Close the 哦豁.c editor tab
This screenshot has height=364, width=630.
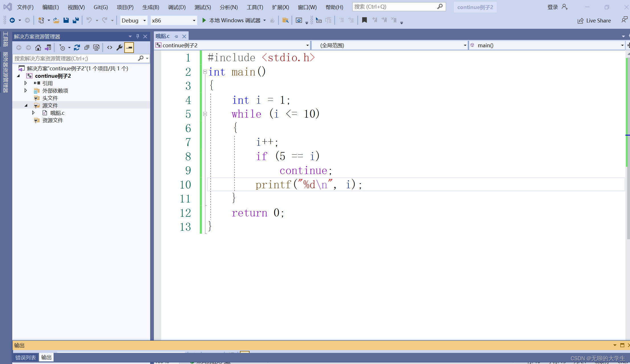pyautogui.click(x=184, y=36)
